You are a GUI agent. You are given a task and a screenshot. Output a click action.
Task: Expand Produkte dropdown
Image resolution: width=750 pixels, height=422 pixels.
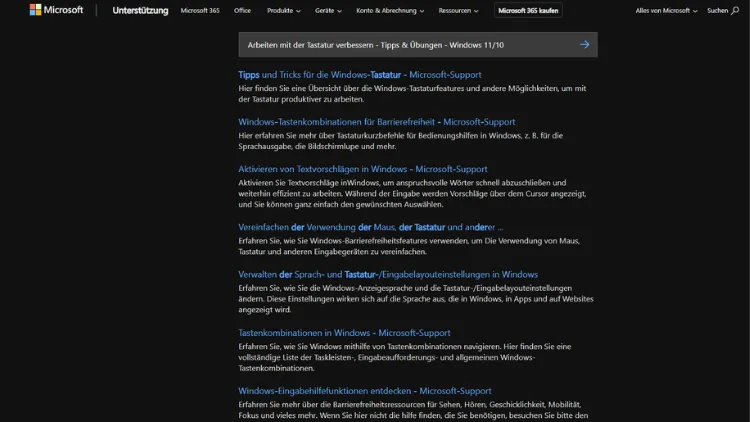click(x=284, y=11)
